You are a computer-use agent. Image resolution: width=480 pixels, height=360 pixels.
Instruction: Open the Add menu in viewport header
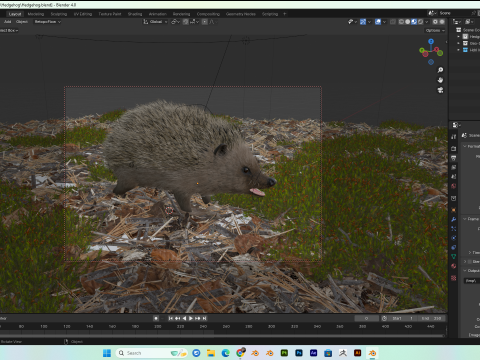click(7, 22)
